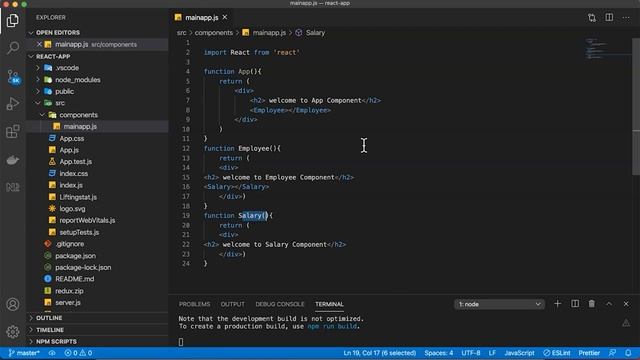This screenshot has width=640, height=360.
Task: Expand the Outline section
Action: tap(97, 318)
